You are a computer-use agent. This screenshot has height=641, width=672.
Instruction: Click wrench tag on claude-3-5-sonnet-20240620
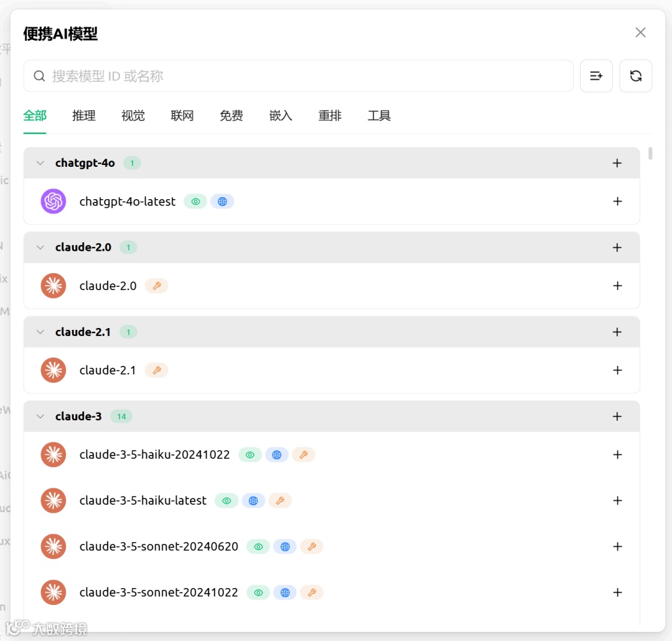pos(312,546)
